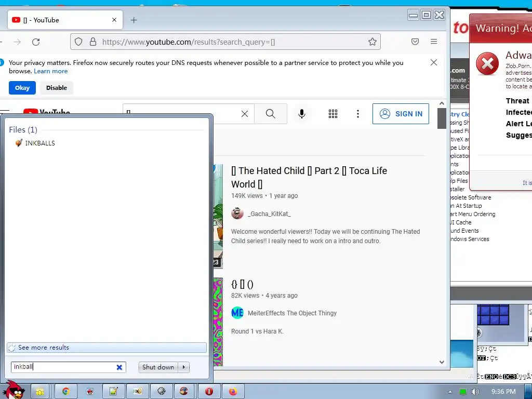Image resolution: width=532 pixels, height=399 pixels.
Task: Clear the Start menu search box
Action: tap(119, 367)
